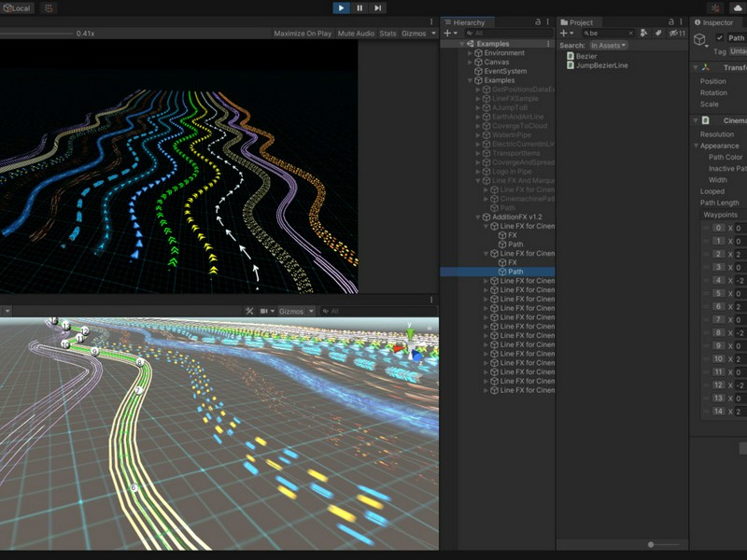Open the In Assets search scope dropdown
747x560 pixels.
pyautogui.click(x=609, y=45)
